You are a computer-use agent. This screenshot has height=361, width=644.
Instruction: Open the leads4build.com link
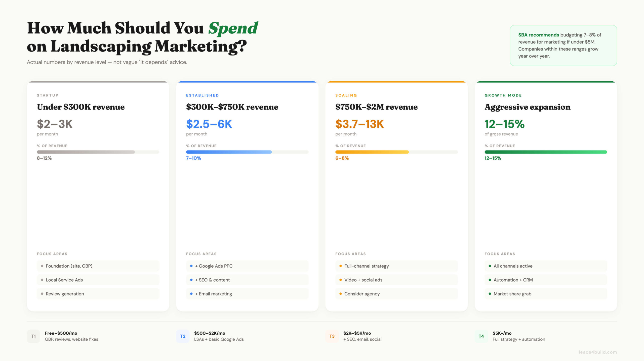pyautogui.click(x=597, y=352)
